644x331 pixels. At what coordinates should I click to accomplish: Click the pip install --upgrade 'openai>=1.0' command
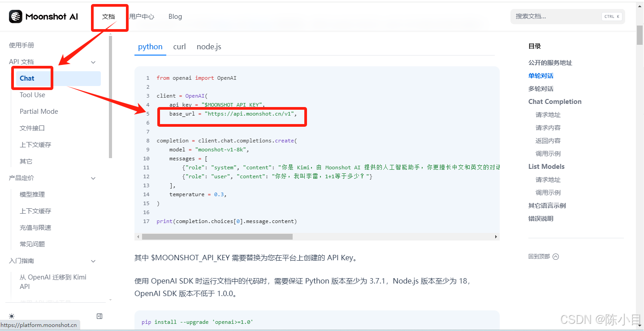click(197, 322)
